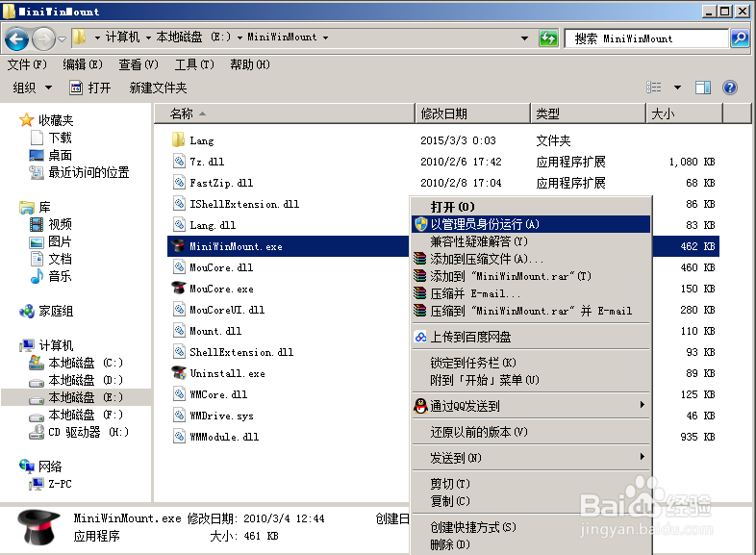This screenshot has height=555, width=756.
Task: Toggle the preview pane icon
Action: click(x=703, y=88)
